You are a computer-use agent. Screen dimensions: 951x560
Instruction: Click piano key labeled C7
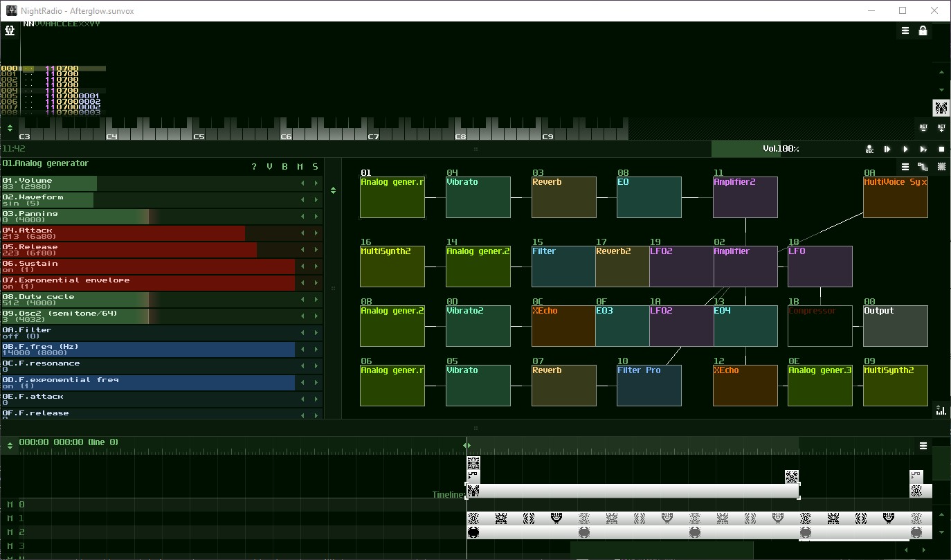pos(374,135)
